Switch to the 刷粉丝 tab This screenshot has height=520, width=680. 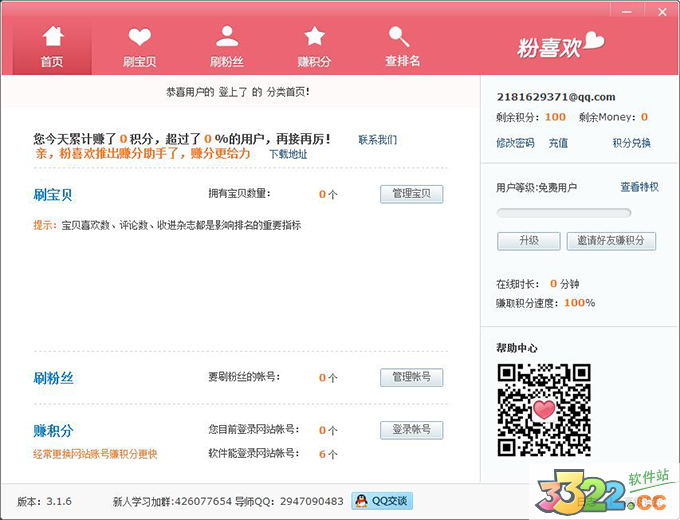pyautogui.click(x=227, y=47)
